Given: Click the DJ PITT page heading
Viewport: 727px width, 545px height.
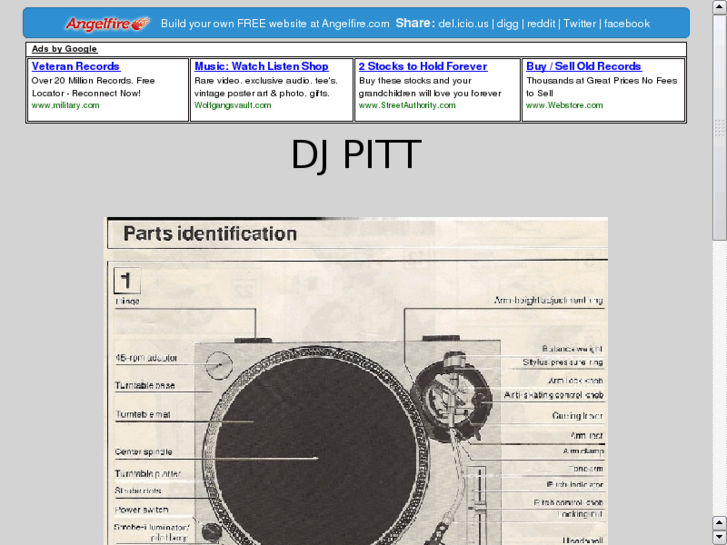Looking at the screenshot, I should [356, 155].
